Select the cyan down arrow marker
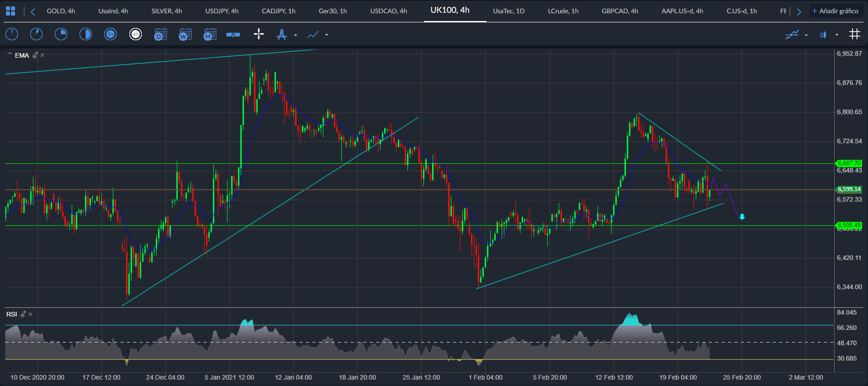The width and height of the screenshot is (868, 386). tap(742, 217)
